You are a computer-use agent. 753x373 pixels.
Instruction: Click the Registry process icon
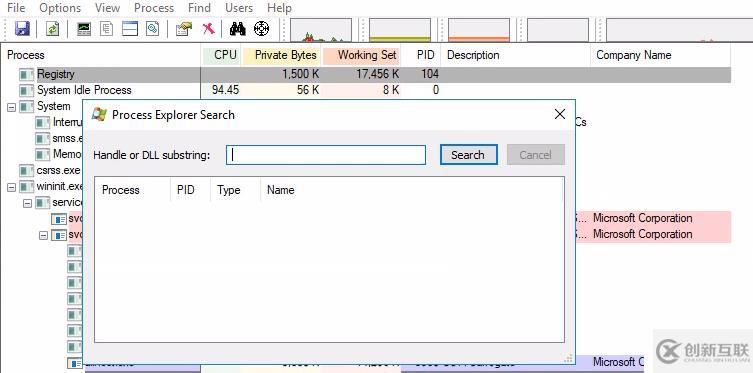26,74
